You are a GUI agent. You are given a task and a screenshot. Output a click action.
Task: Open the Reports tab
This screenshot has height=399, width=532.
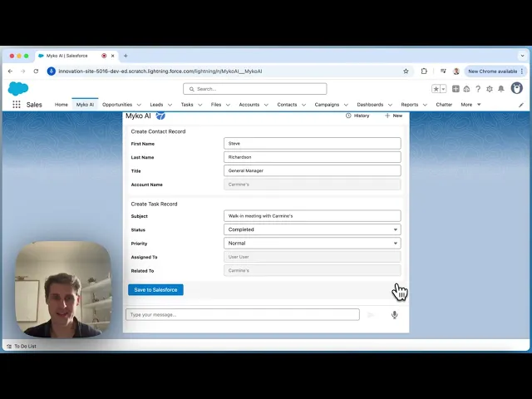[x=410, y=105]
